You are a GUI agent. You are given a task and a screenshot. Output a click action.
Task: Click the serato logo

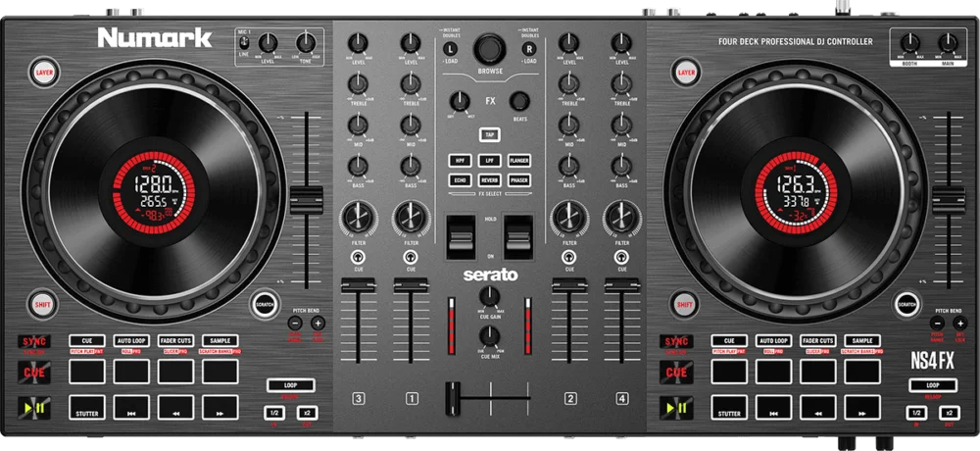click(x=490, y=276)
